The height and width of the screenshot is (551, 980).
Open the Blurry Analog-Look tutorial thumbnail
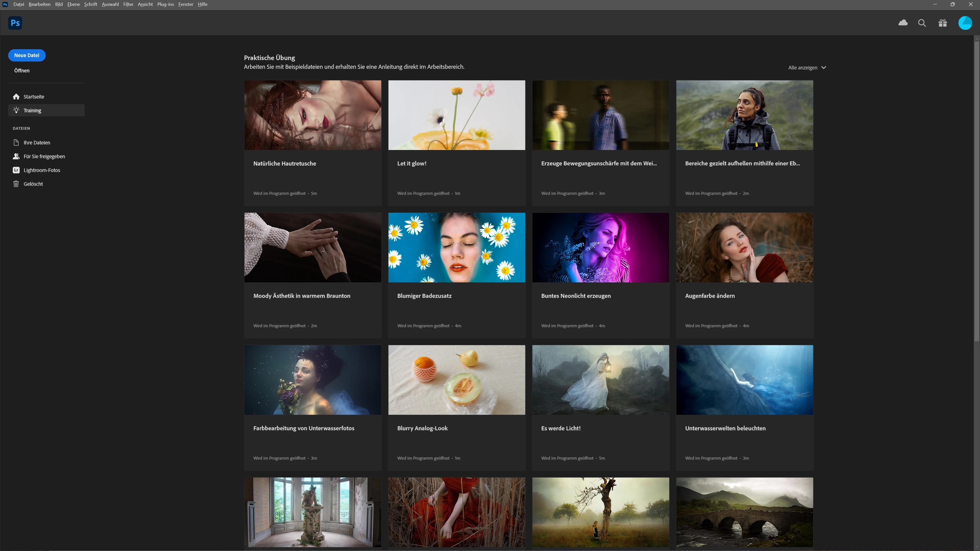tap(457, 380)
